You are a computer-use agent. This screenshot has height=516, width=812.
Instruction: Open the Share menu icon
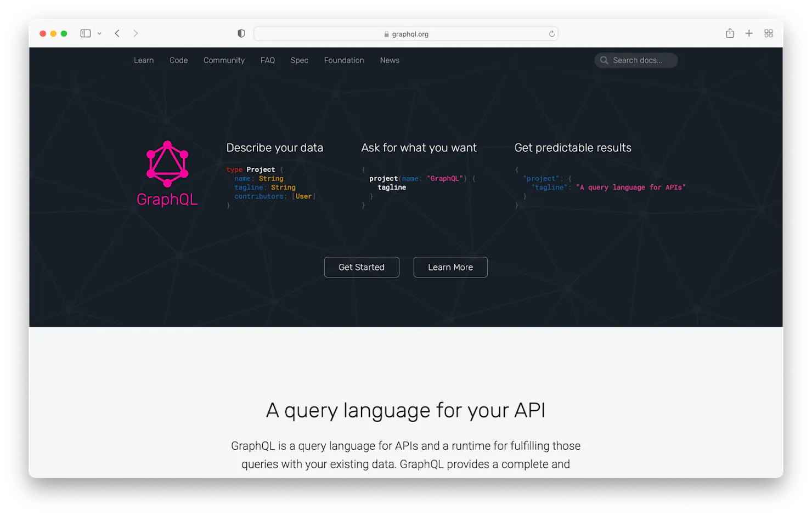point(730,33)
